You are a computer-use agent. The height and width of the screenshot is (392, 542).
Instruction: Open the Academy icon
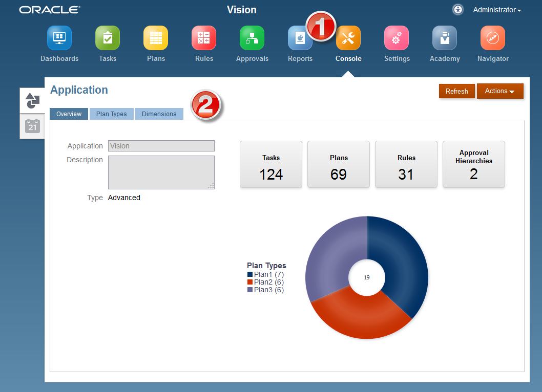pos(445,38)
